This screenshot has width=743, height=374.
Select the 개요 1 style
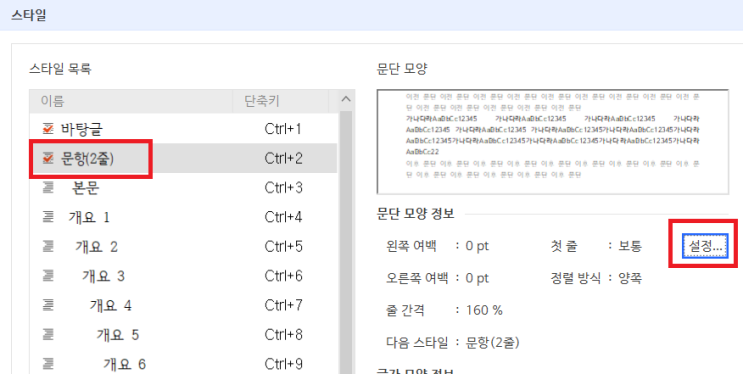coord(183,217)
